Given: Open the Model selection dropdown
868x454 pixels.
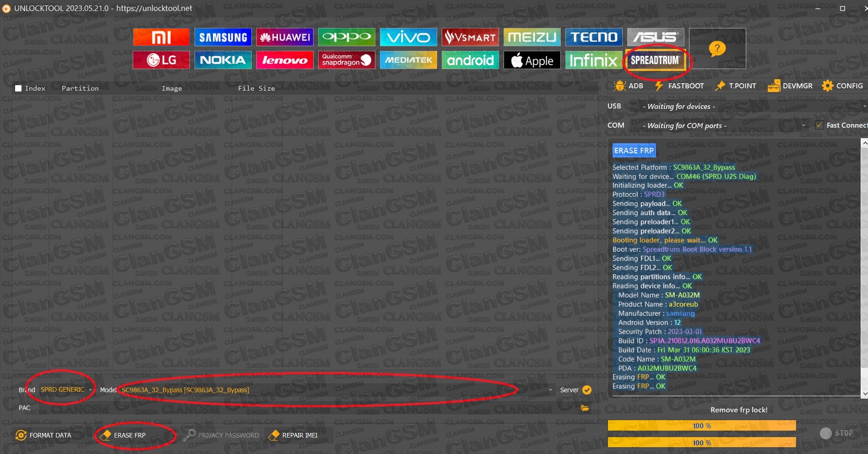Looking at the screenshot, I should point(550,390).
